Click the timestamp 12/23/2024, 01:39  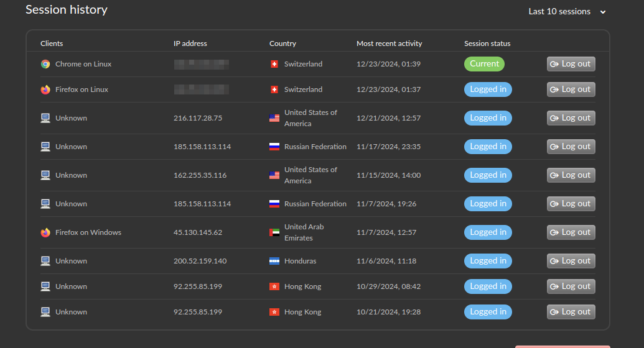(x=388, y=64)
